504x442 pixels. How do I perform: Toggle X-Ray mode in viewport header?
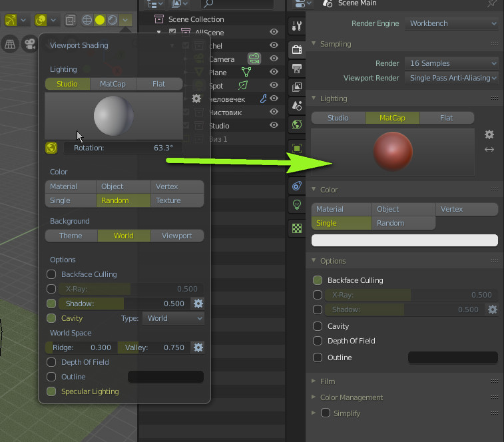coord(70,20)
